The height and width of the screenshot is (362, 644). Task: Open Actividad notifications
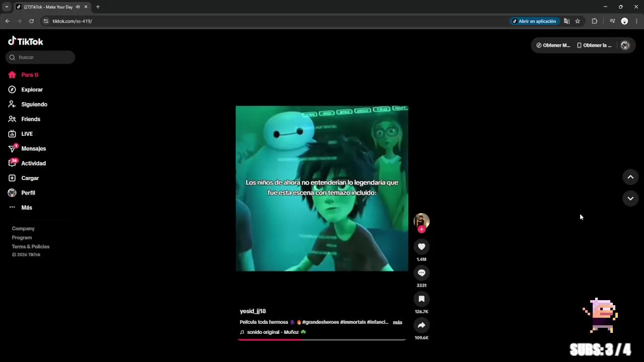click(x=33, y=163)
